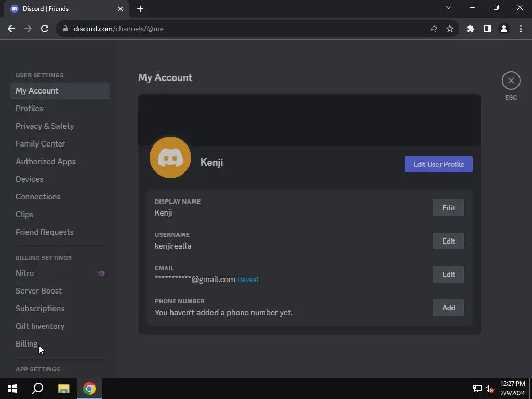Click the Kenji name beside the avatar
532x399 pixels.
(212, 162)
